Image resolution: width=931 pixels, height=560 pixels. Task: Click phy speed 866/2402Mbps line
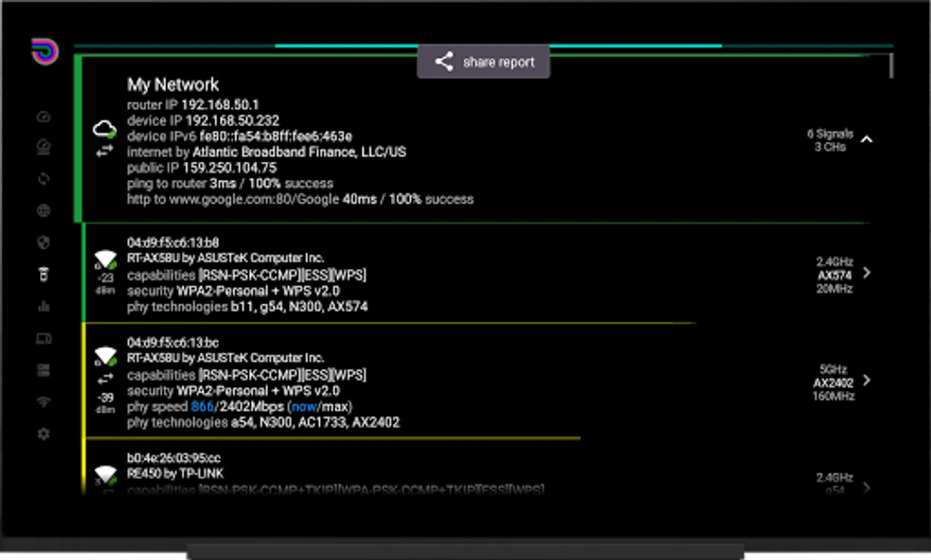[x=240, y=406]
